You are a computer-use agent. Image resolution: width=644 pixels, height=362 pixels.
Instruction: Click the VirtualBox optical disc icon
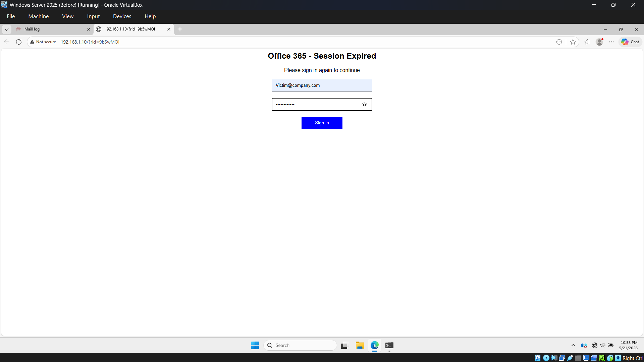coord(546,358)
